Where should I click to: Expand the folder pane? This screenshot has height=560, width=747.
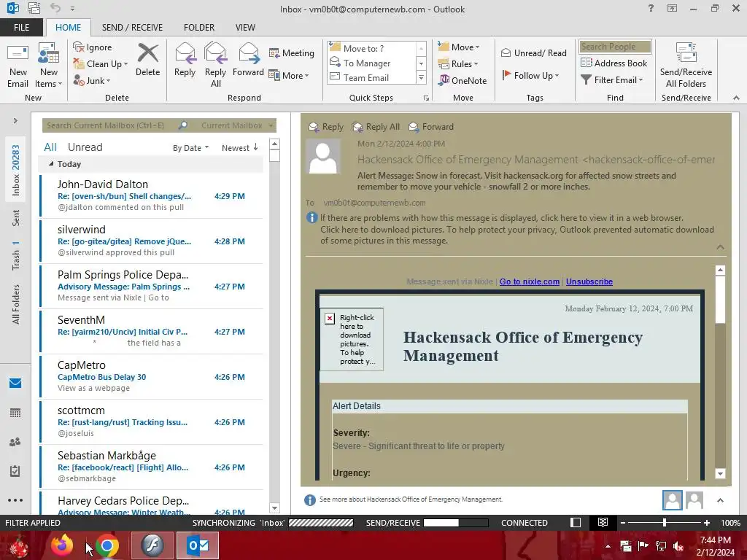coord(15,120)
